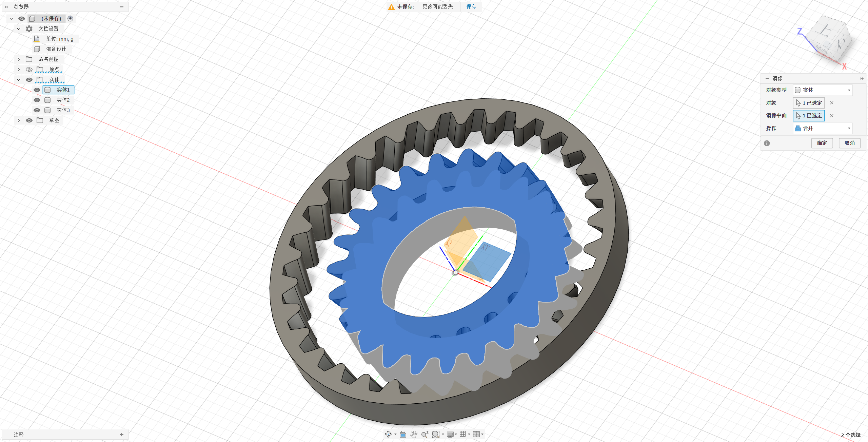Open the Display Settings dropdown arrow
Screen dimensions: 868x442
tap(456, 435)
